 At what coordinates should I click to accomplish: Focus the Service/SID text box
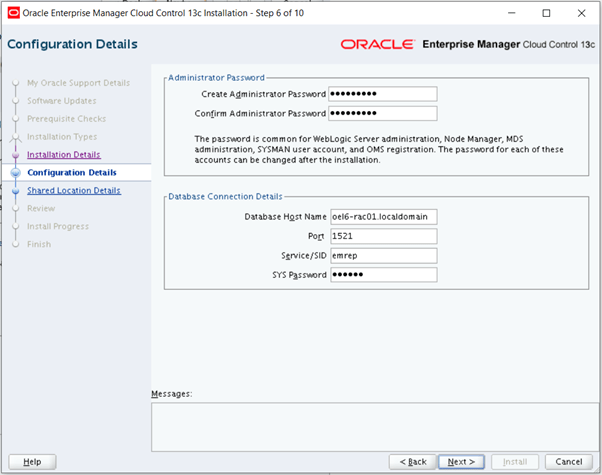383,255
